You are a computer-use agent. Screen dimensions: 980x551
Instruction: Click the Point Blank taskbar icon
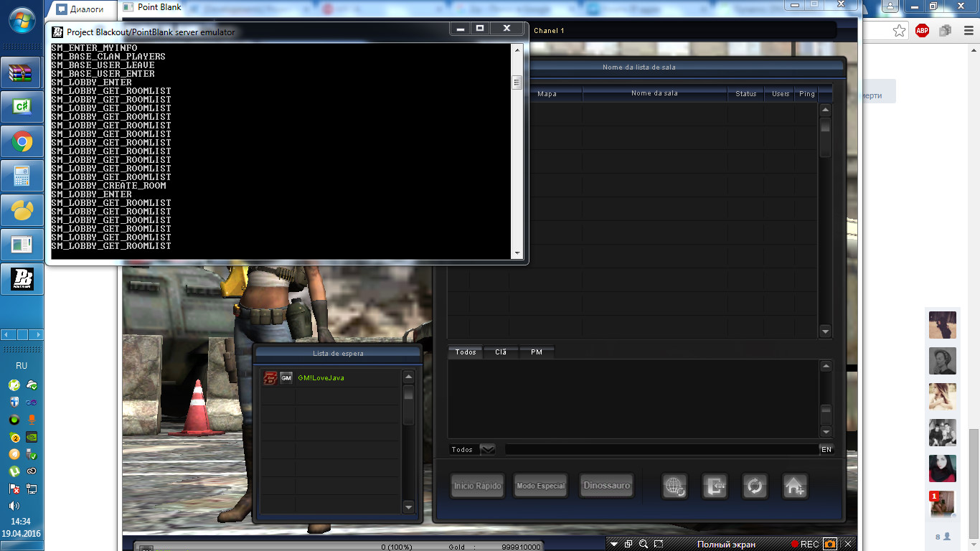[x=22, y=279]
